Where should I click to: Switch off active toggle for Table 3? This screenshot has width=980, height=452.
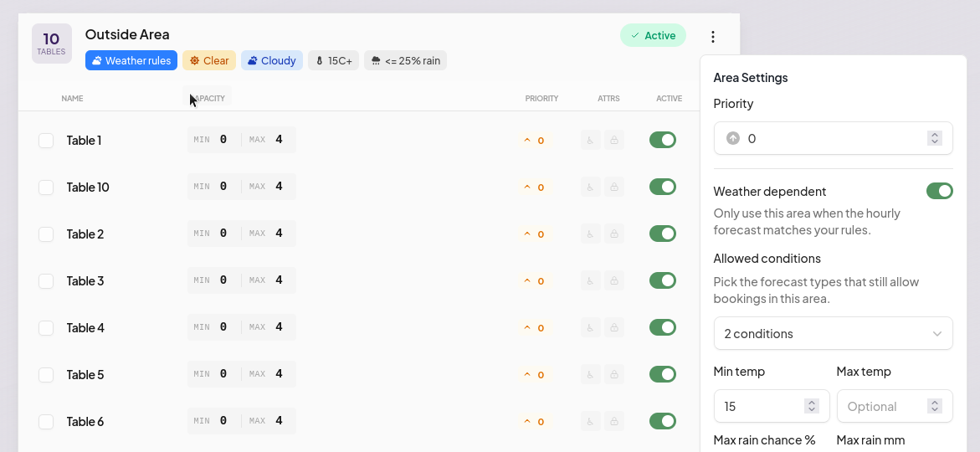tap(663, 280)
